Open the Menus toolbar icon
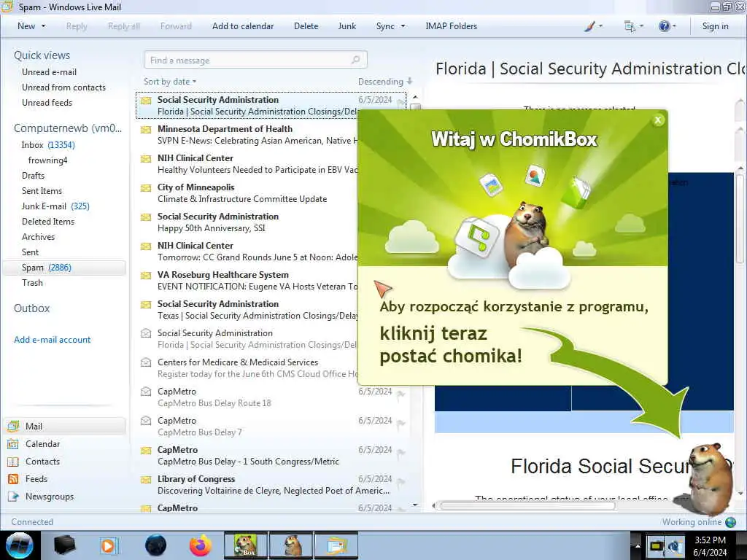This screenshot has height=560, width=747. (x=630, y=26)
